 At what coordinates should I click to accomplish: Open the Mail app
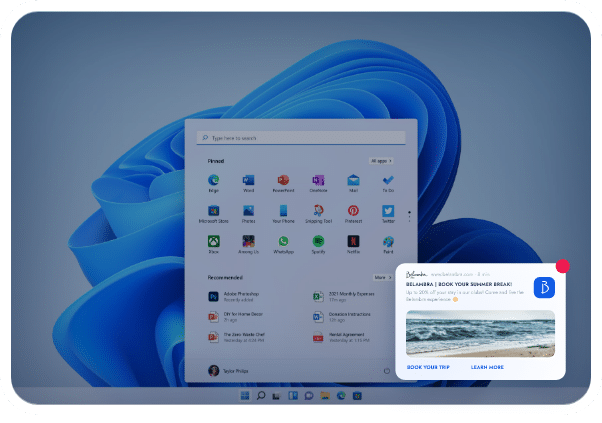353,183
